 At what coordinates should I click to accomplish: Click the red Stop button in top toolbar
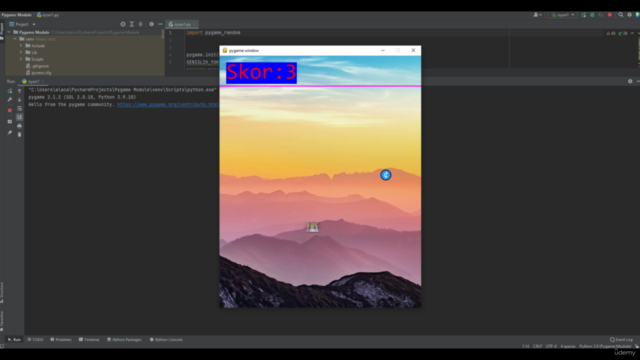pyautogui.click(x=610, y=15)
